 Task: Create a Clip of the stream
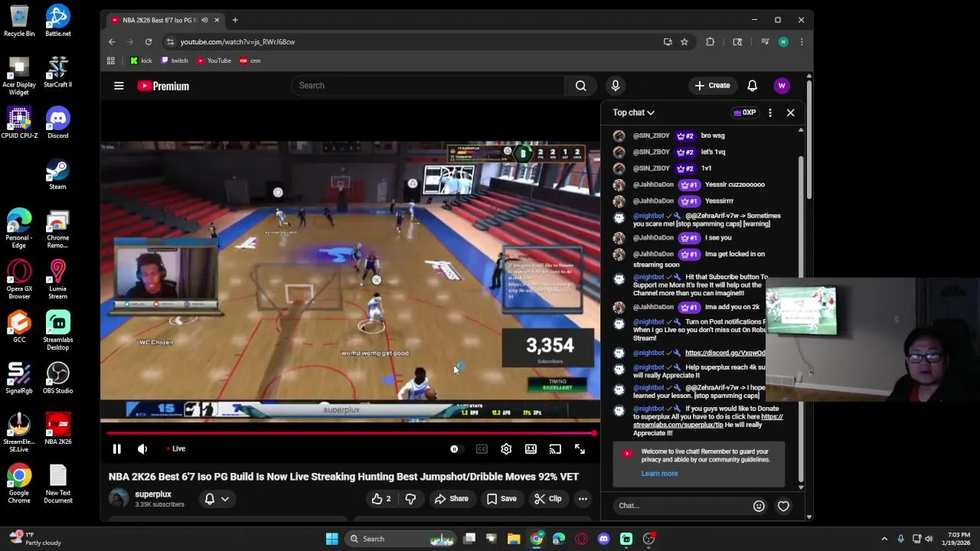(x=547, y=499)
